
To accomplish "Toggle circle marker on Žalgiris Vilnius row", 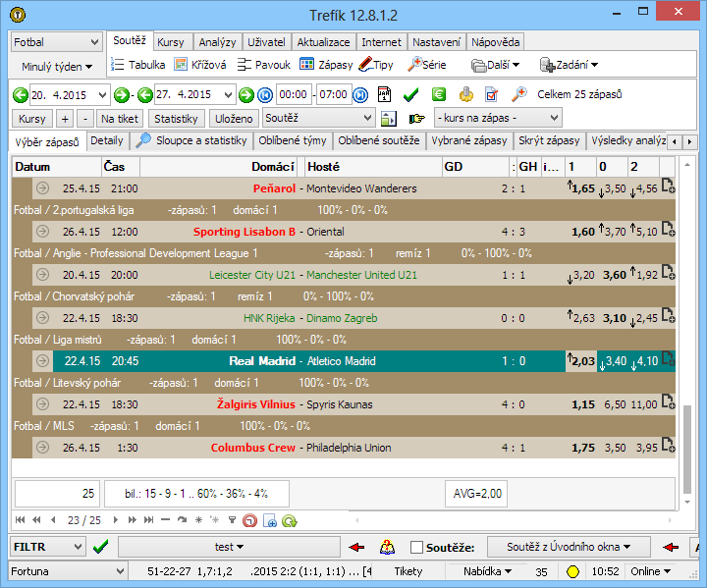I will click(x=42, y=404).
